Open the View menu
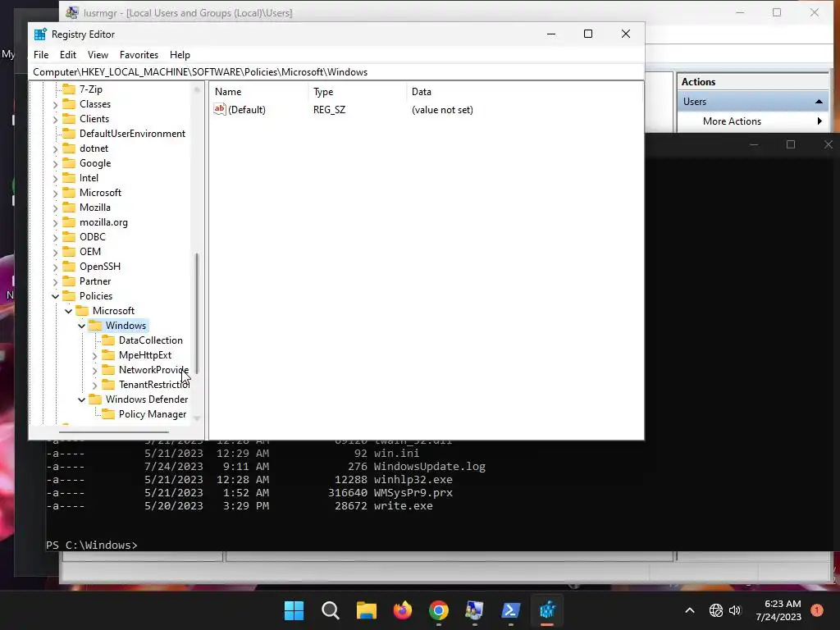Image resolution: width=840 pixels, height=630 pixels. [98, 55]
